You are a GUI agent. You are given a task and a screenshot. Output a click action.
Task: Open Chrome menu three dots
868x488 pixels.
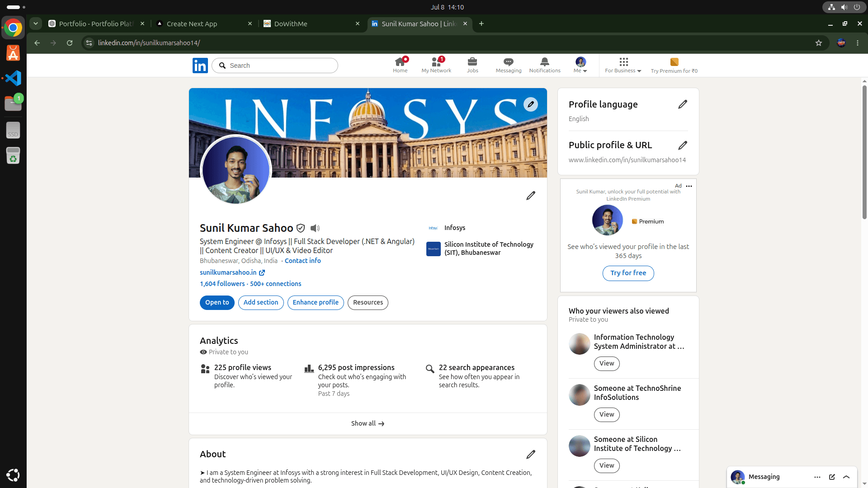(858, 43)
